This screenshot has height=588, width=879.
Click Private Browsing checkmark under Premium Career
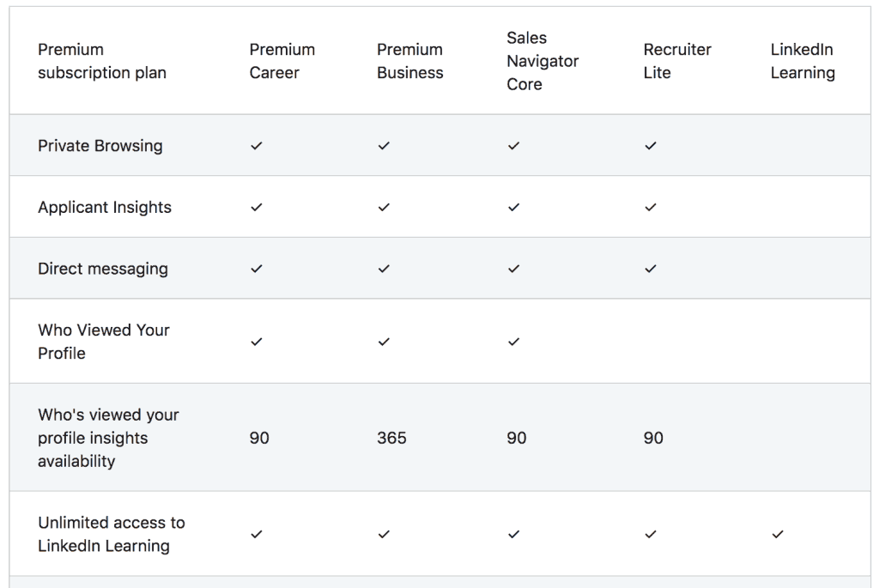(256, 146)
